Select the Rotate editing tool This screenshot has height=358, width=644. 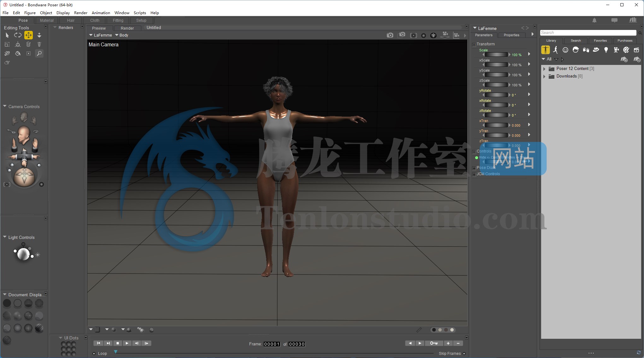18,35
